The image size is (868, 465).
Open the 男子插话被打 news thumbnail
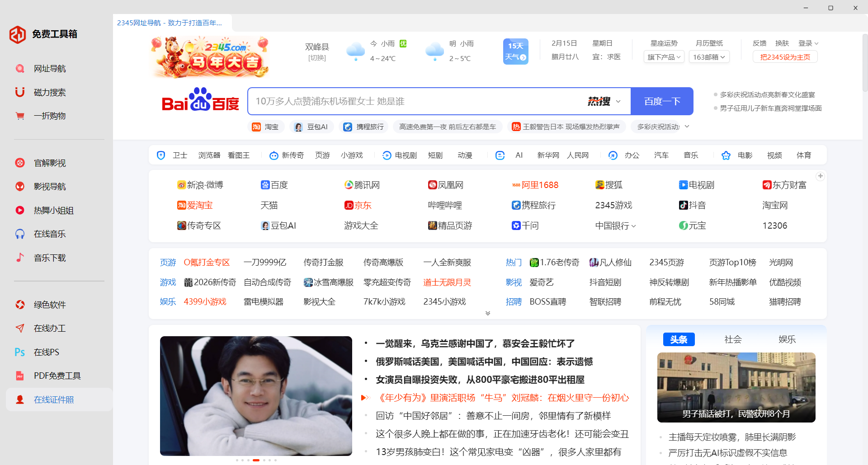pyautogui.click(x=736, y=387)
